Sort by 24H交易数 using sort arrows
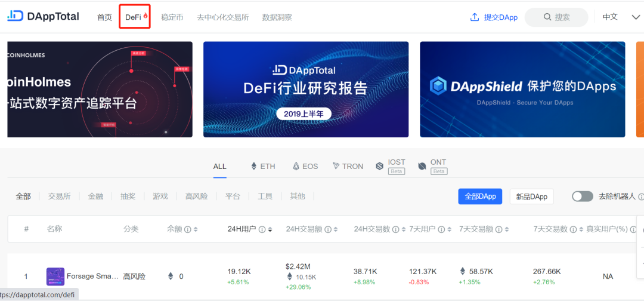This screenshot has height=301, width=644. tap(403, 229)
